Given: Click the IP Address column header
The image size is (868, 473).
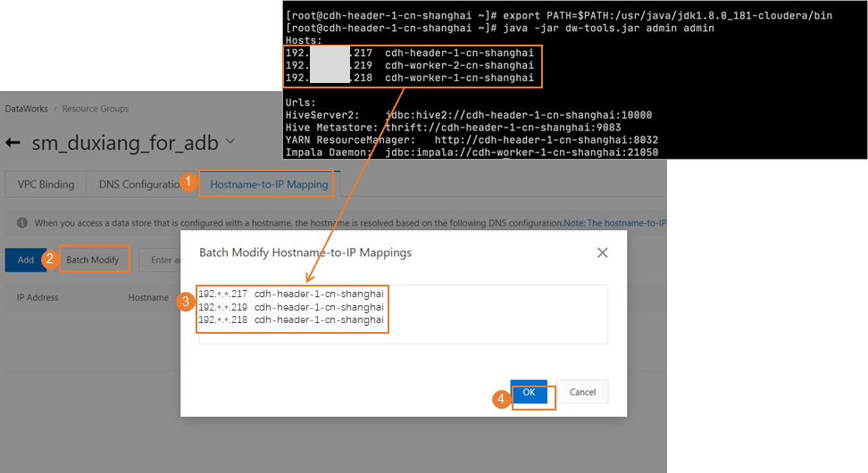Looking at the screenshot, I should click(x=38, y=297).
